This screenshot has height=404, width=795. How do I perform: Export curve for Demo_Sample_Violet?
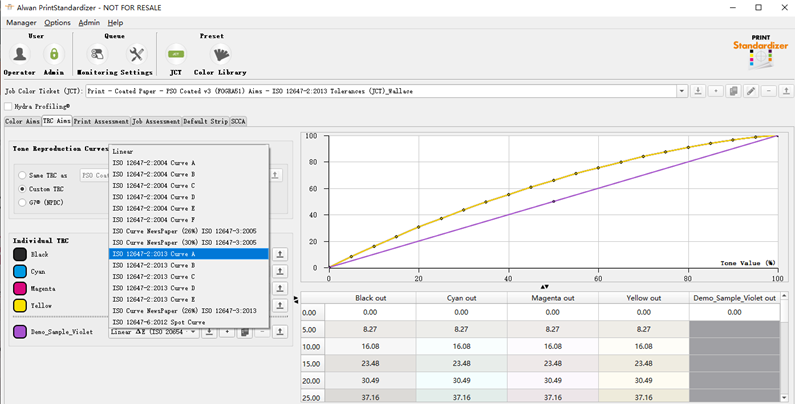[x=280, y=332]
